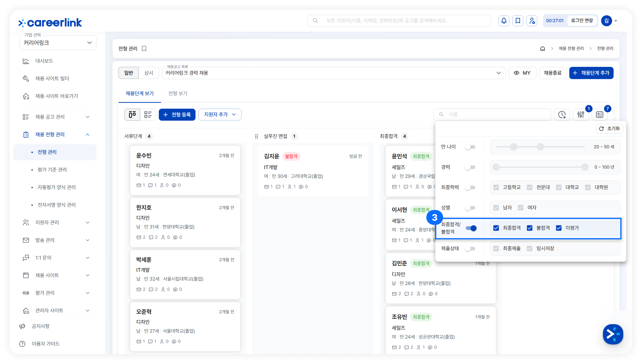This screenshot has width=642, height=364.
Task: Uncheck the 불합격 checkbox
Action: [529, 228]
